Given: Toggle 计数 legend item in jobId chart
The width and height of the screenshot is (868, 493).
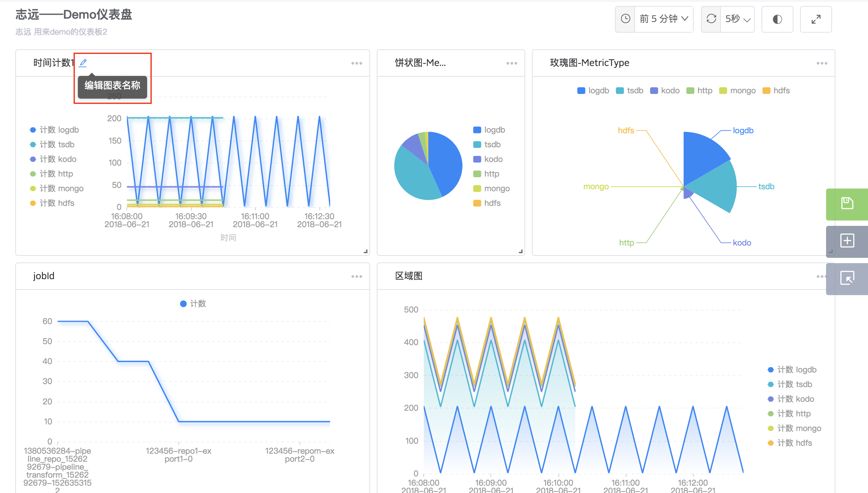Looking at the screenshot, I should pyautogui.click(x=193, y=303).
